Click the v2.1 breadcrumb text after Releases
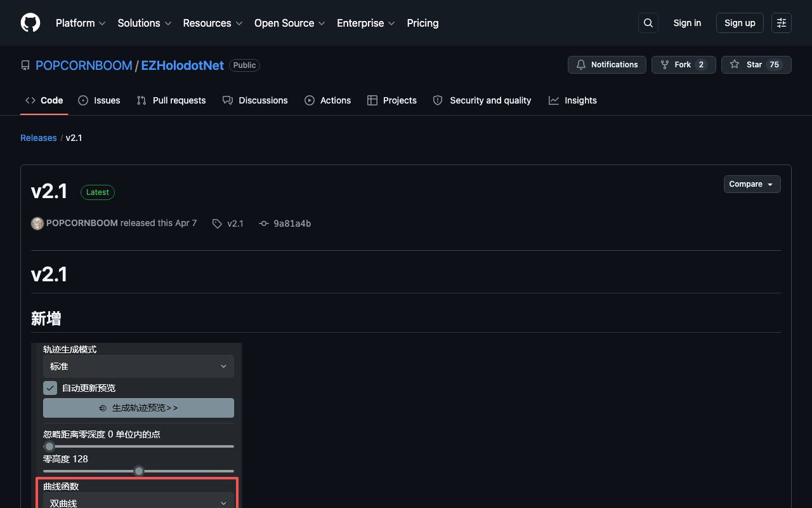This screenshot has height=508, width=812. coord(74,138)
